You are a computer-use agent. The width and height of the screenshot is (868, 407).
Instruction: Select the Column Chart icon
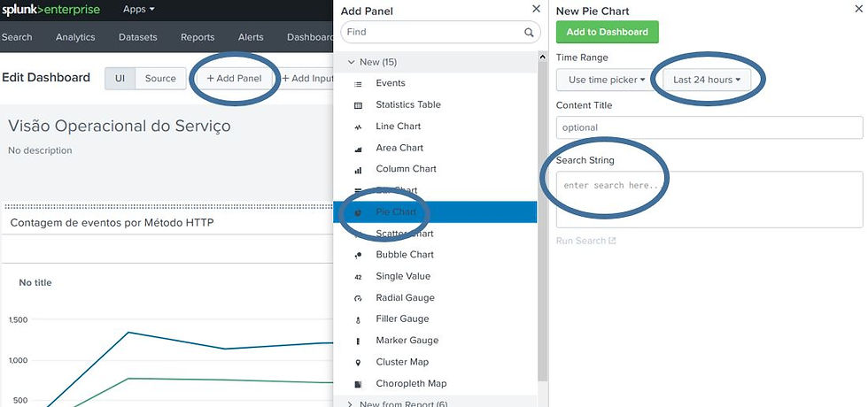pyautogui.click(x=358, y=170)
